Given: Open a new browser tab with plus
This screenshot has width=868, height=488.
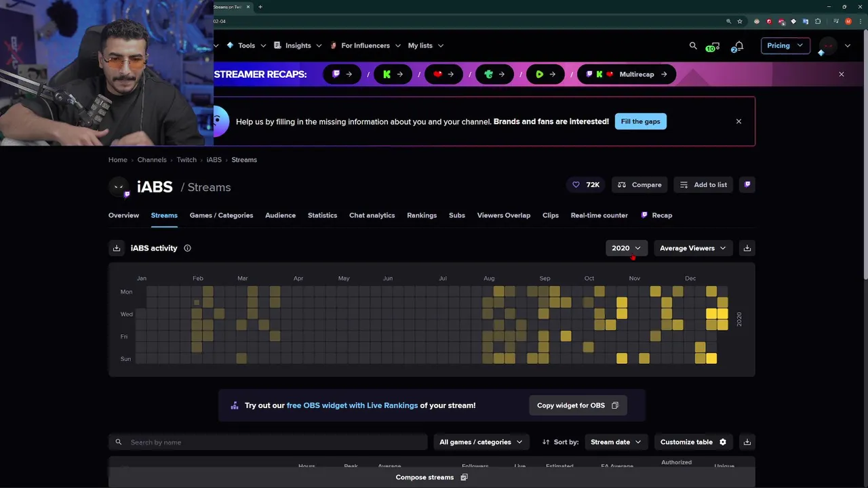Looking at the screenshot, I should tap(260, 7).
